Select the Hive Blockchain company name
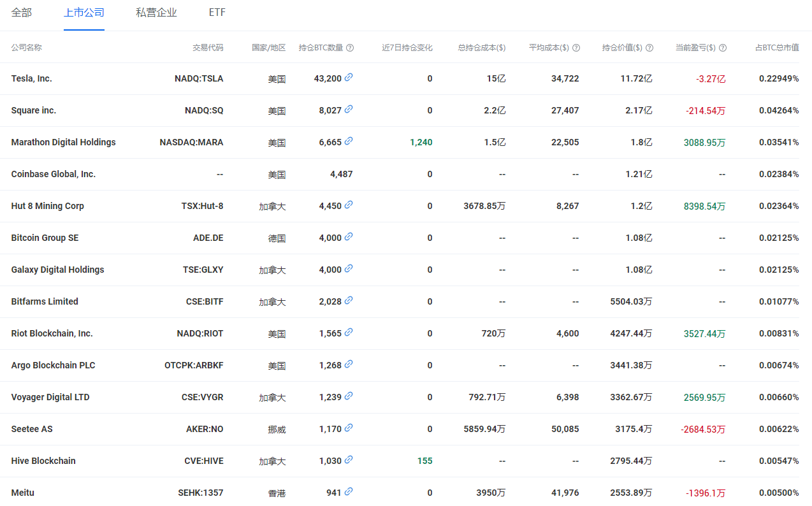This screenshot has width=812, height=506. click(43, 461)
